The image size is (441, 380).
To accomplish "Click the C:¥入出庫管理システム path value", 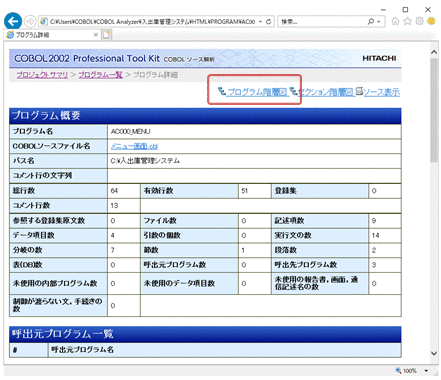I will pos(145,161).
